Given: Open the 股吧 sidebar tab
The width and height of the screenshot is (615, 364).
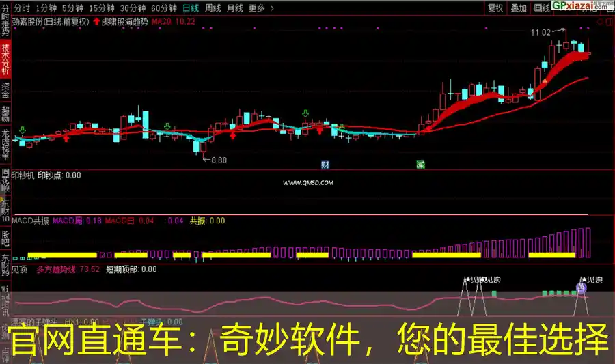Looking at the screenshot, I should tap(5, 238).
